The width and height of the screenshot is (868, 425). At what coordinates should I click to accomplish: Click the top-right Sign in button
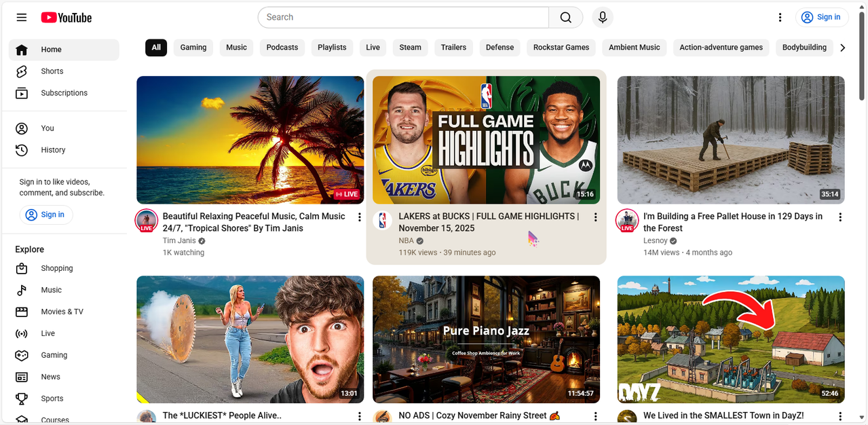pyautogui.click(x=821, y=18)
